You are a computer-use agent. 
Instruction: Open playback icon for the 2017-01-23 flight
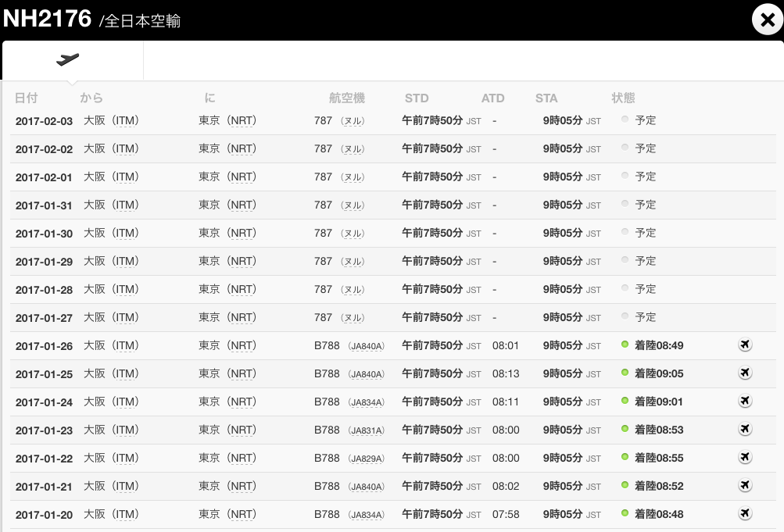pos(745,429)
